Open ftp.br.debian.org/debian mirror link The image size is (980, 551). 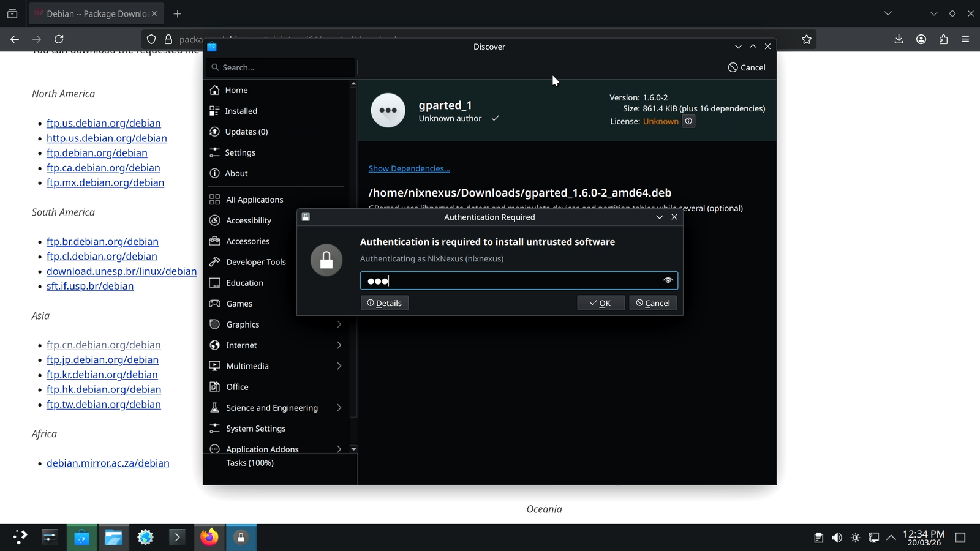(102, 242)
